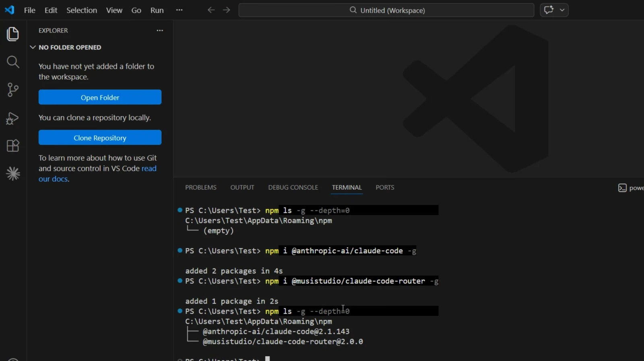Image resolution: width=644 pixels, height=361 pixels.
Task: Open the Selection menu
Action: [x=82, y=10]
